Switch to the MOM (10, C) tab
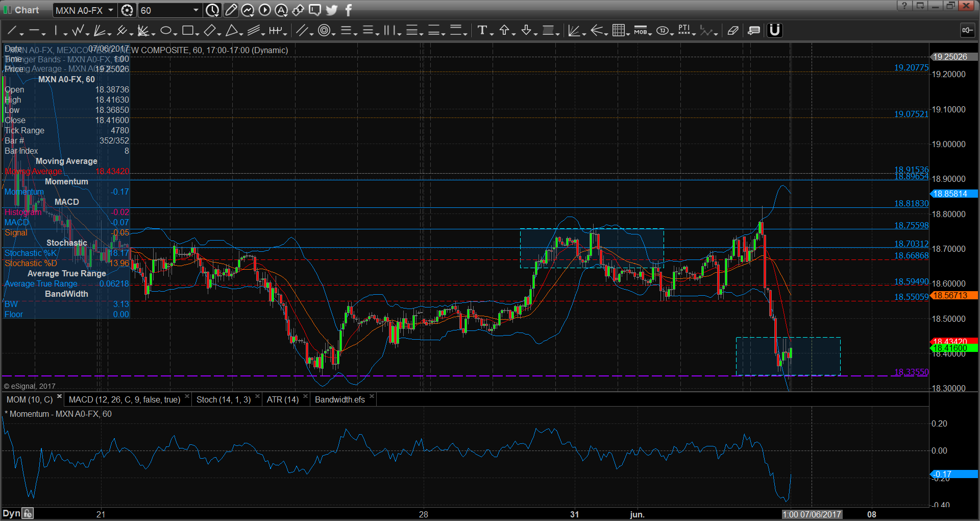This screenshot has width=980, height=521. click(30, 399)
